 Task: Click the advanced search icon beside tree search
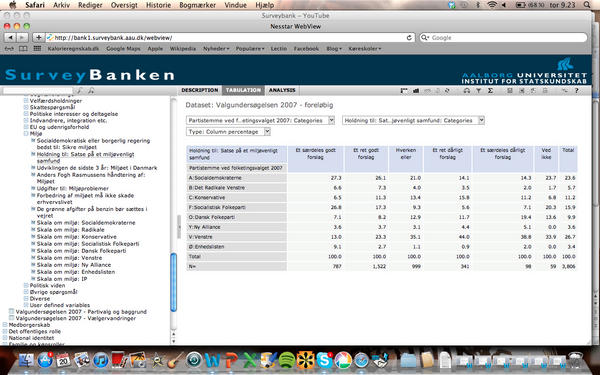[x=91, y=91]
